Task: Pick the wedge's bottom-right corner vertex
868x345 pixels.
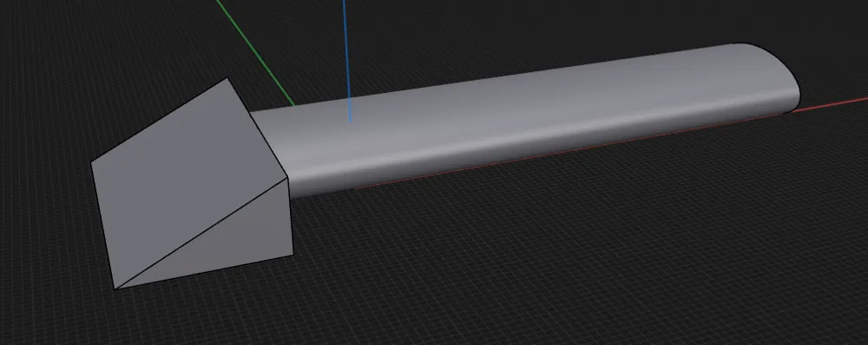Action: coord(293,255)
